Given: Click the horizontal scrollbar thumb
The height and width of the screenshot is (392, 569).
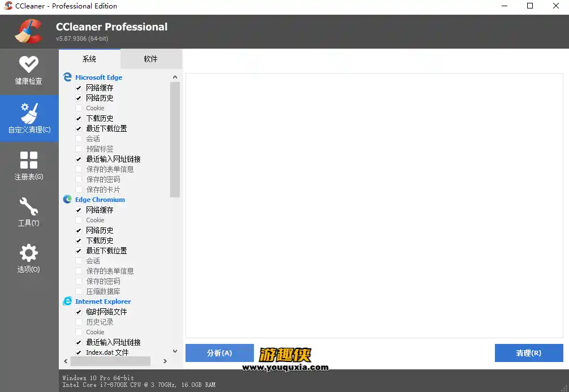Looking at the screenshot, I should [x=110, y=361].
